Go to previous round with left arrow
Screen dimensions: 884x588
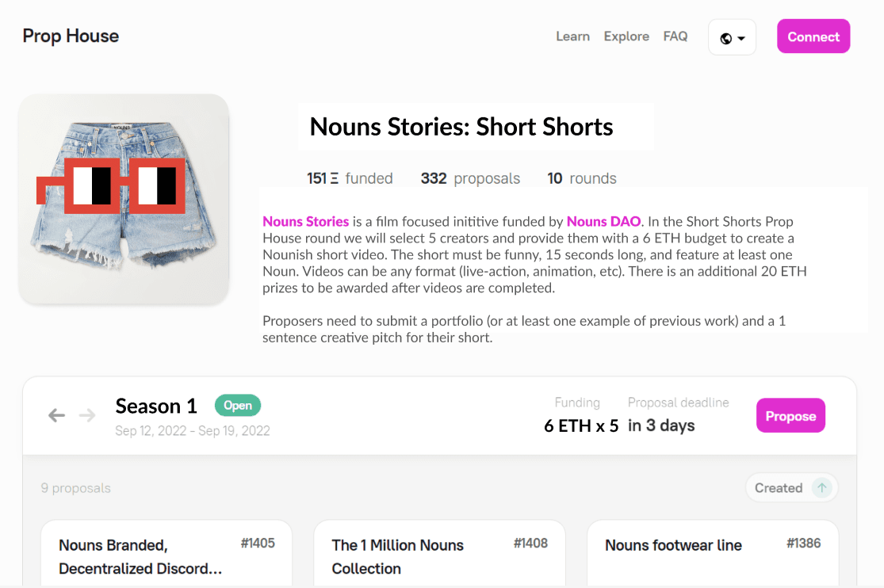coord(56,415)
